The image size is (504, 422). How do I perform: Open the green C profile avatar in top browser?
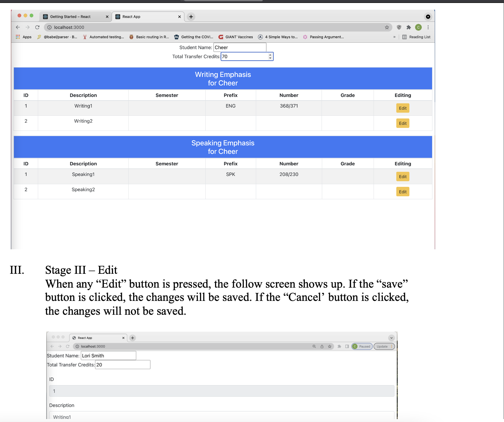418,27
